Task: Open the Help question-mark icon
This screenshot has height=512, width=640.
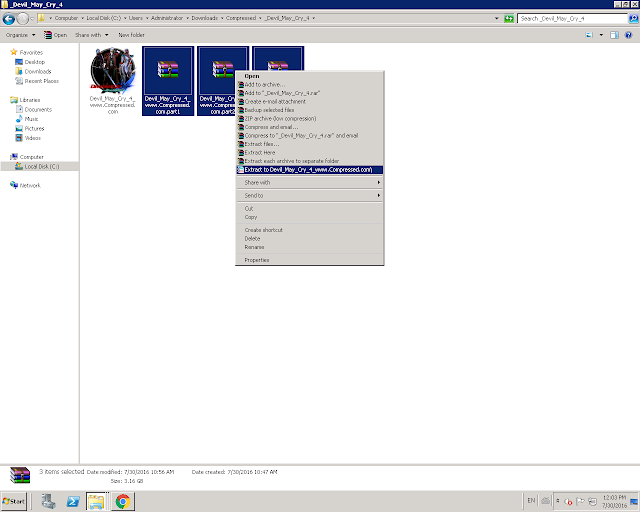Action: [x=629, y=35]
